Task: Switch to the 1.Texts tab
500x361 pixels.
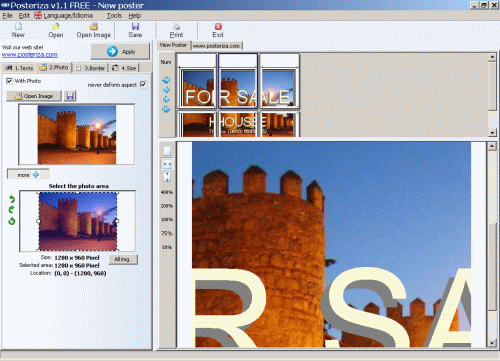Action: 19,68
